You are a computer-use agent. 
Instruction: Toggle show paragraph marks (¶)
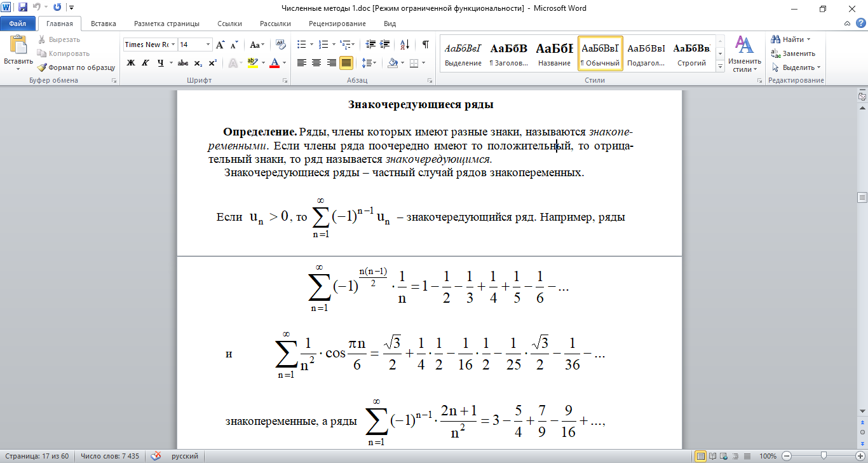[426, 45]
